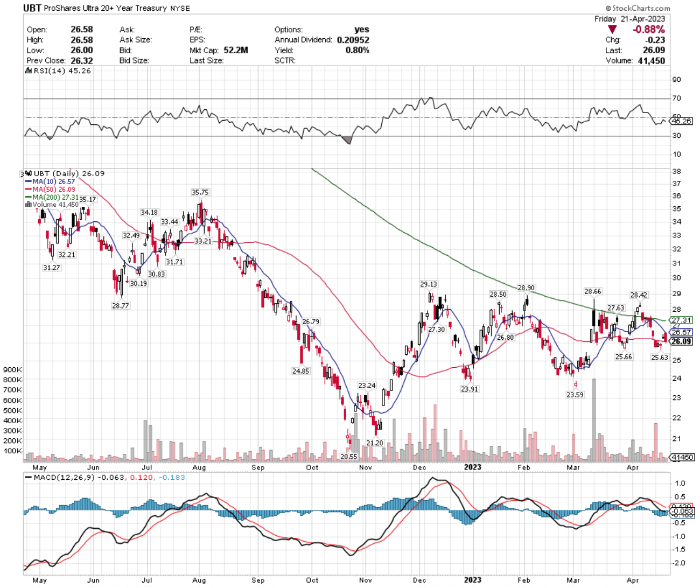Click the 30.19 price label
The width and height of the screenshot is (700, 588).
point(138,284)
